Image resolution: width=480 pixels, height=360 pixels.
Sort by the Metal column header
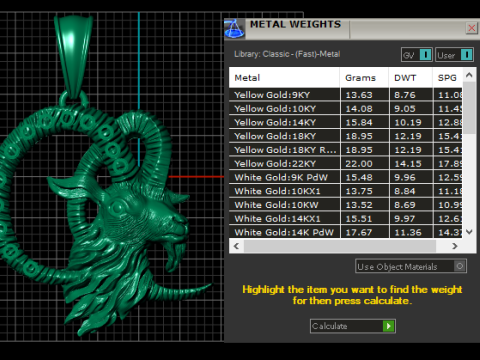coord(284,78)
